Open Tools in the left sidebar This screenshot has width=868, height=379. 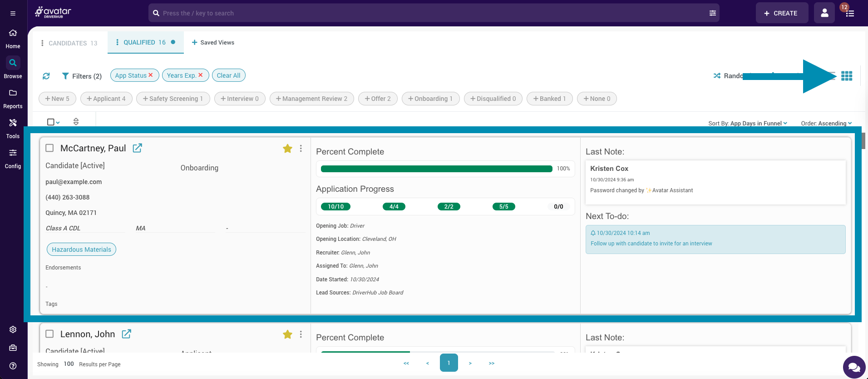[13, 128]
